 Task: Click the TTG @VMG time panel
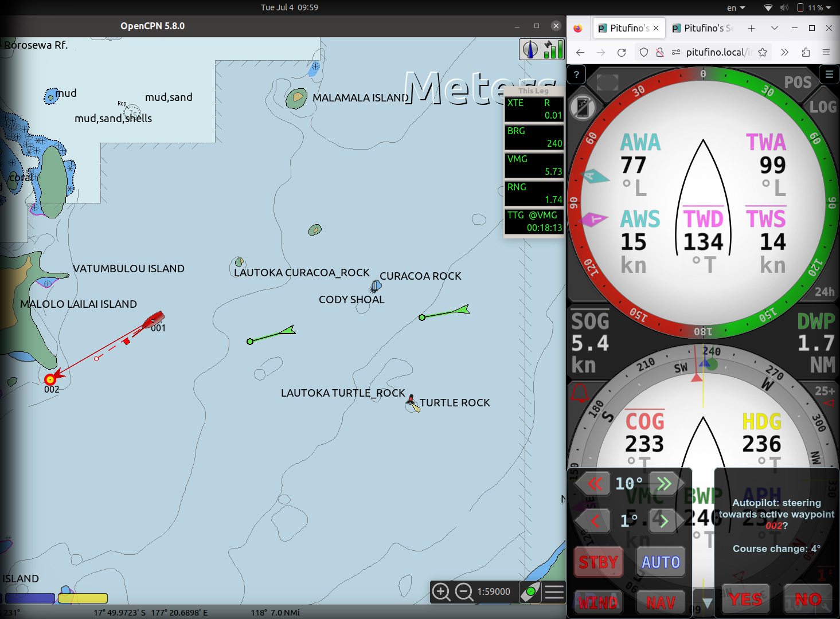(534, 221)
